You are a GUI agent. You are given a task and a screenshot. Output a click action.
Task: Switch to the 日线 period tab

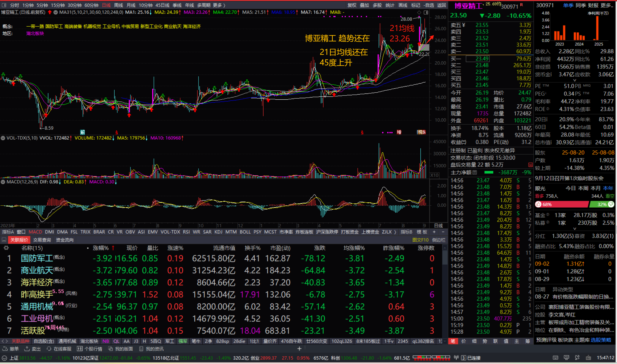[x=106, y=5]
